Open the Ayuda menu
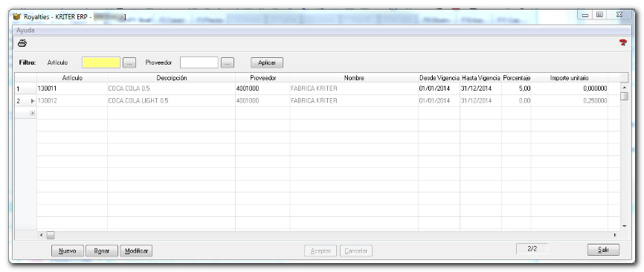This screenshot has width=644, height=272. (x=25, y=30)
